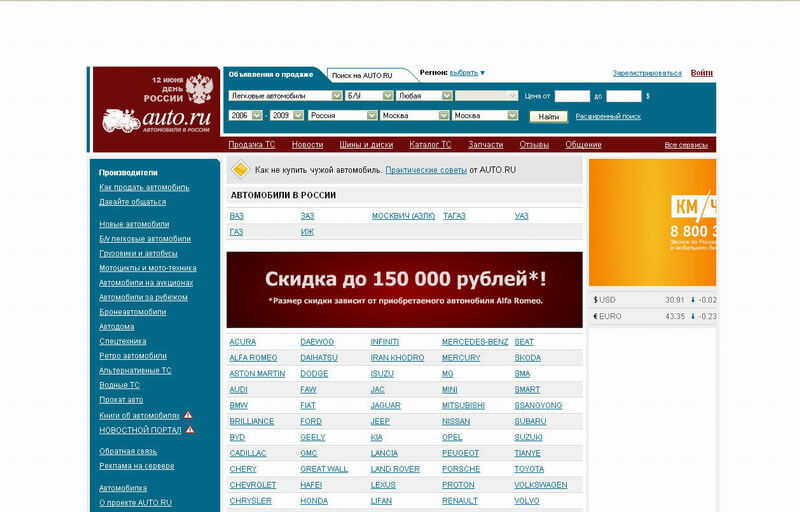Open Общение menu item
The height and width of the screenshot is (512, 800).
[x=583, y=144]
